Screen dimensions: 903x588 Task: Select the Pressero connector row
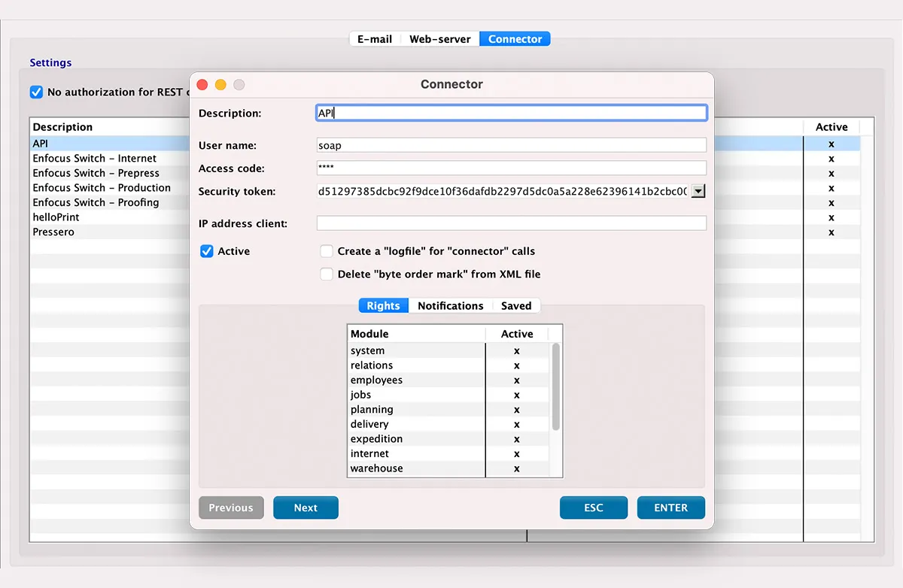click(x=53, y=232)
